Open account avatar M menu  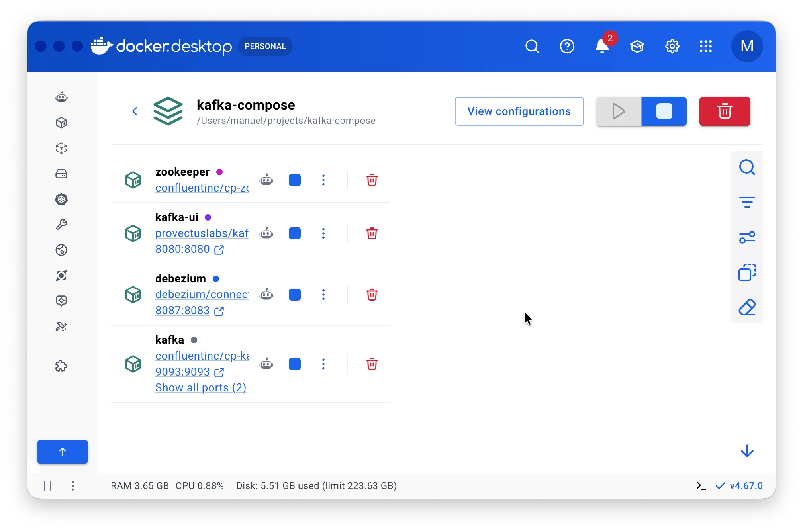747,46
